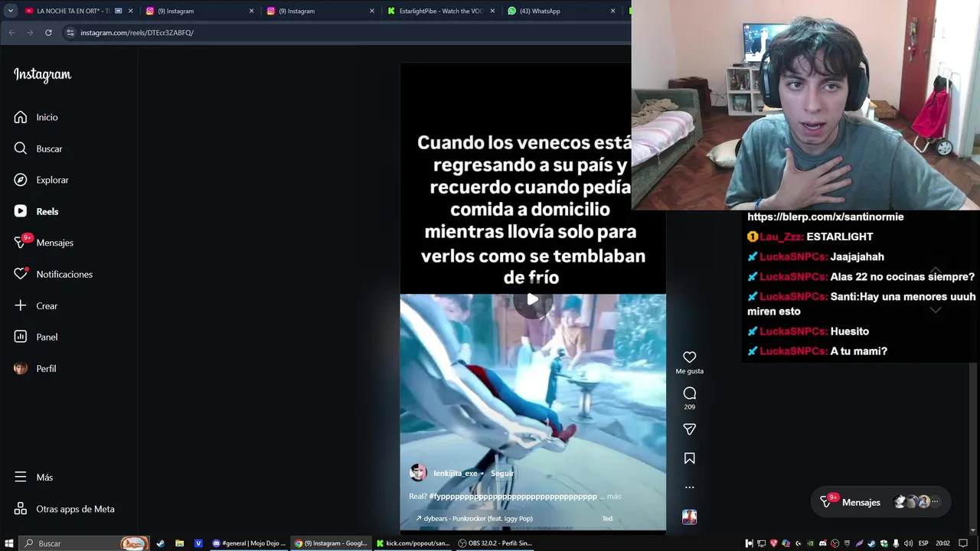Image resolution: width=980 pixels, height=551 pixels.
Task: Expand the floating Mensajes avatars ellipsis
Action: (x=935, y=502)
